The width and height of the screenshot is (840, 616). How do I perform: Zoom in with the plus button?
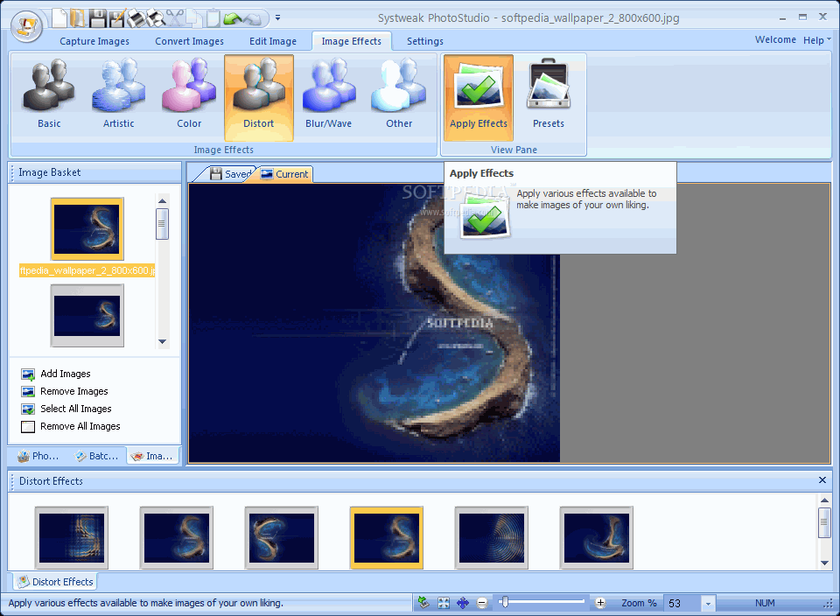click(600, 603)
